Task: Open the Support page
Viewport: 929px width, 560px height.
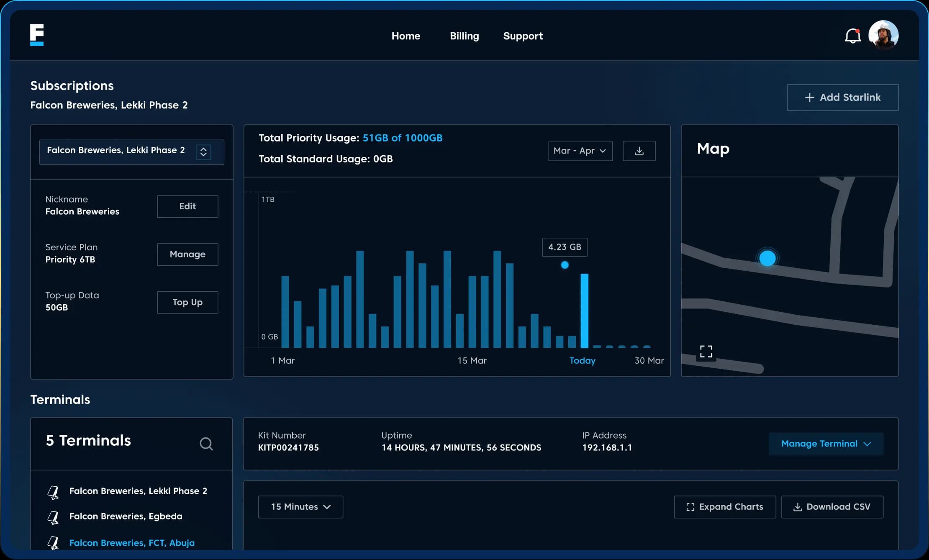Action: [x=523, y=36]
